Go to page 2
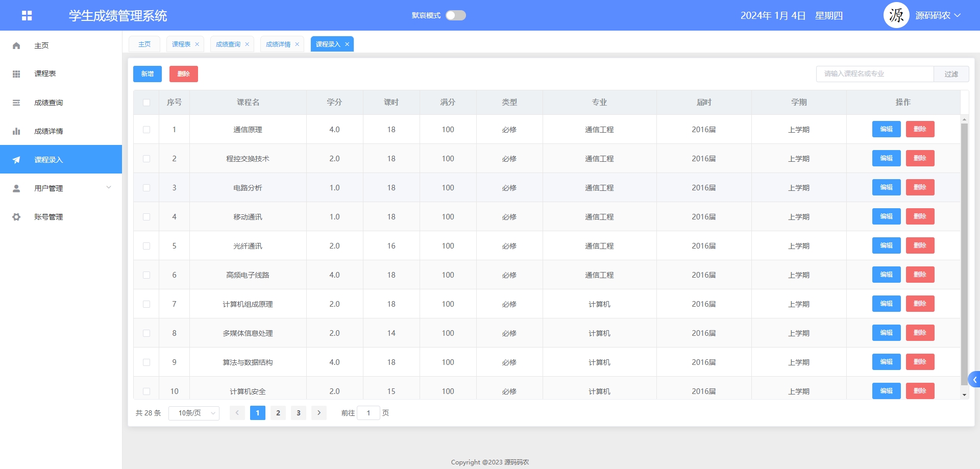The height and width of the screenshot is (469, 980). pos(278,413)
